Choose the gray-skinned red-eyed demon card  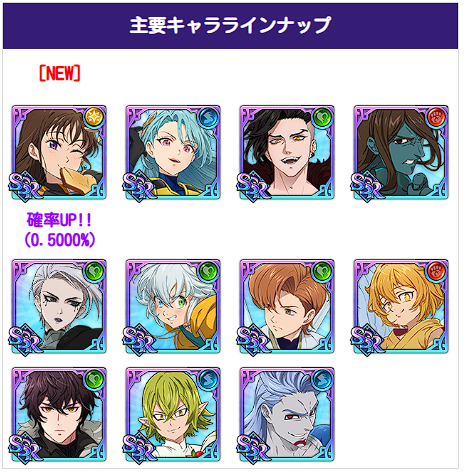287,415
